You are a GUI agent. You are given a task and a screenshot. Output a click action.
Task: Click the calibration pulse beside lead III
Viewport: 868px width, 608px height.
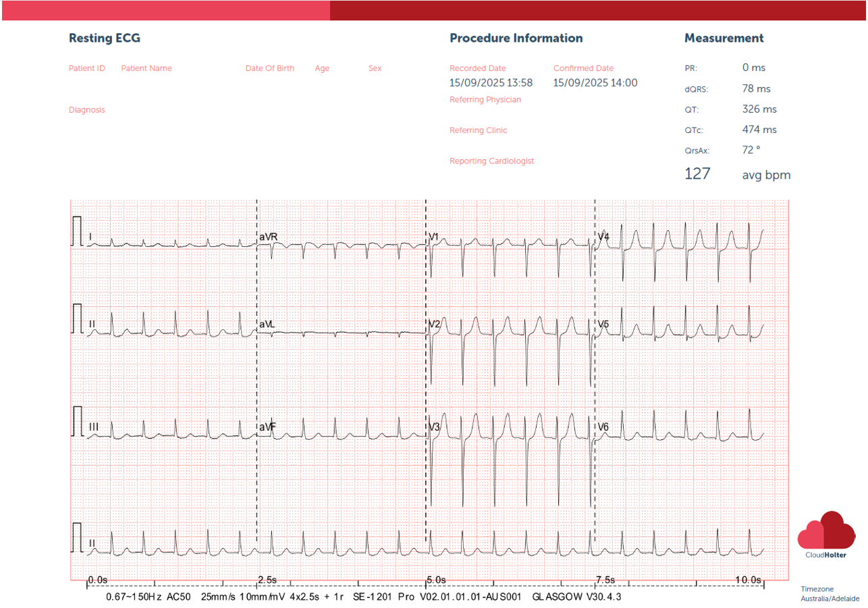point(77,421)
